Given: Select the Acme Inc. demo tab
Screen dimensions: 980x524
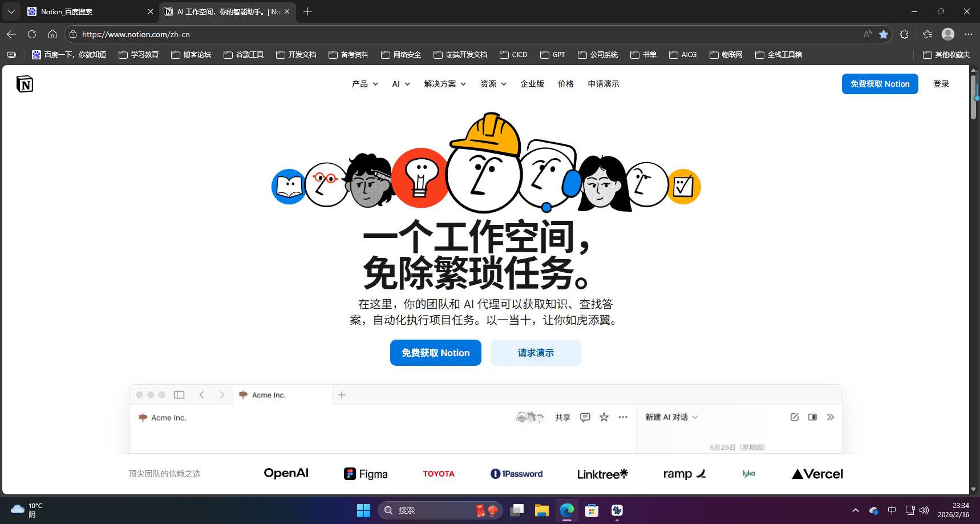Looking at the screenshot, I should click(282, 395).
